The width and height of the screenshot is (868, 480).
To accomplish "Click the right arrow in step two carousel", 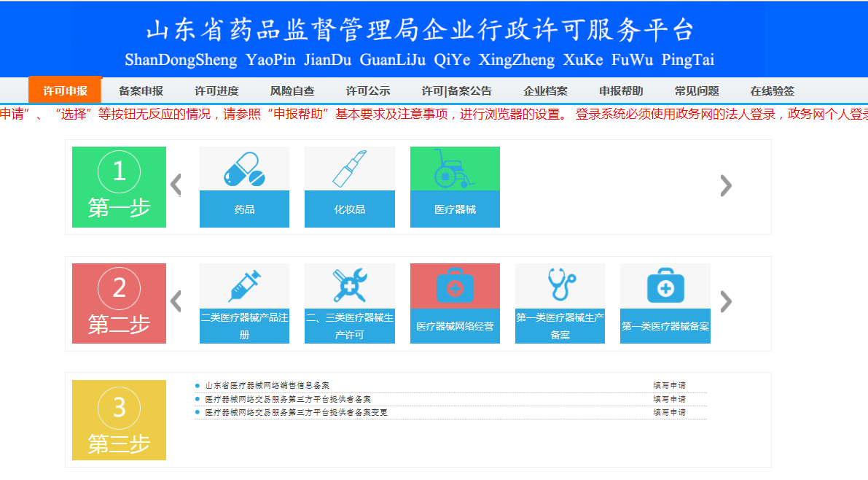I will [x=726, y=301].
